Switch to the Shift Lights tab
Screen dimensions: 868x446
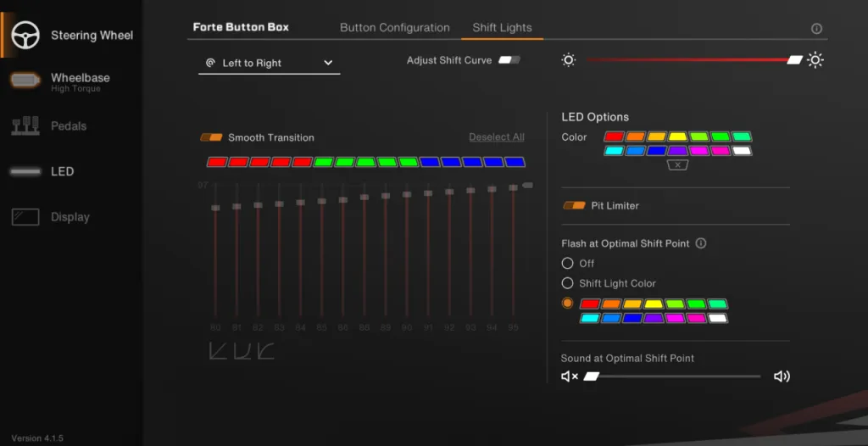pos(502,28)
